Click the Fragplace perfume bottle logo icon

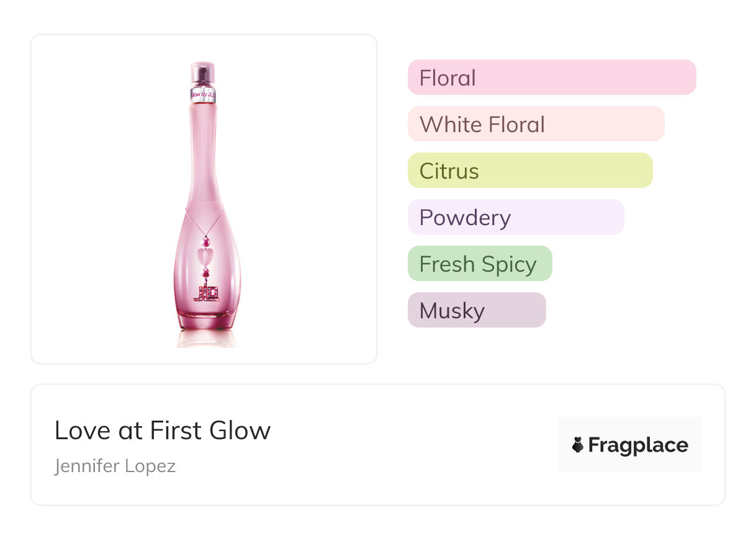[578, 445]
